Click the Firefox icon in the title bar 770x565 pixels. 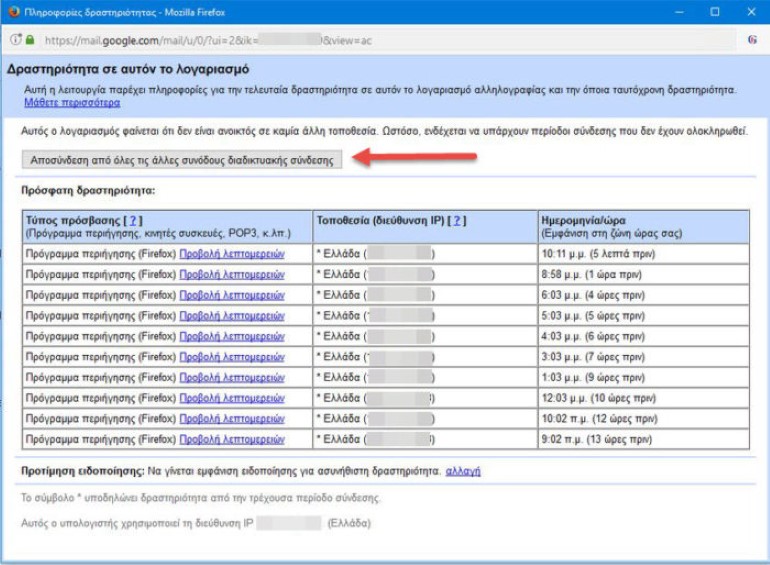tap(14, 12)
